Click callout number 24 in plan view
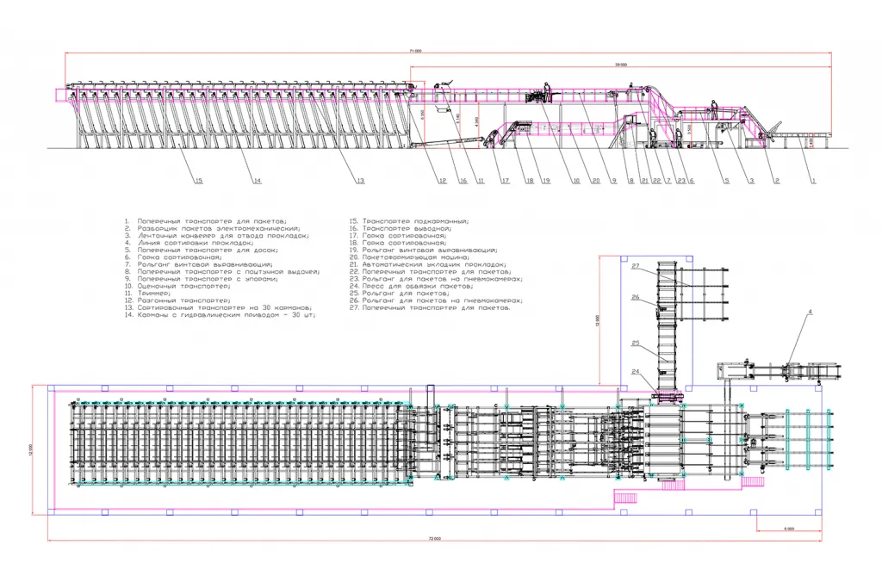The height and width of the screenshot is (588, 882). coord(636,372)
